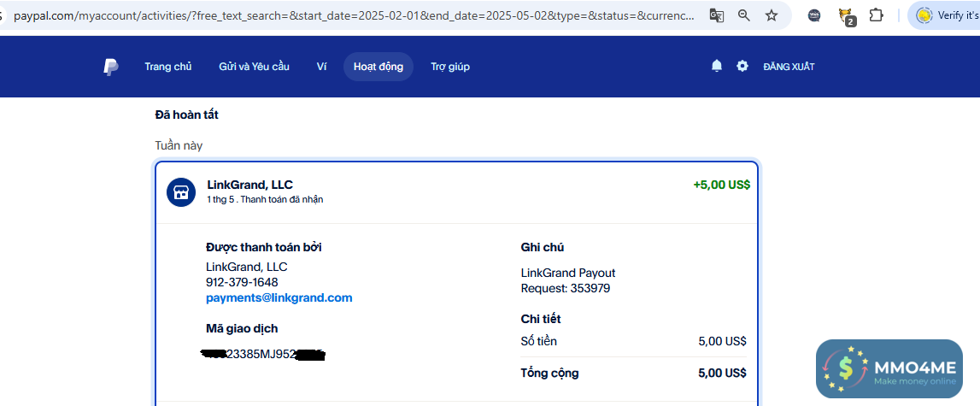The image size is (980, 406).
Task: Open the notifications bell
Action: [x=717, y=66]
